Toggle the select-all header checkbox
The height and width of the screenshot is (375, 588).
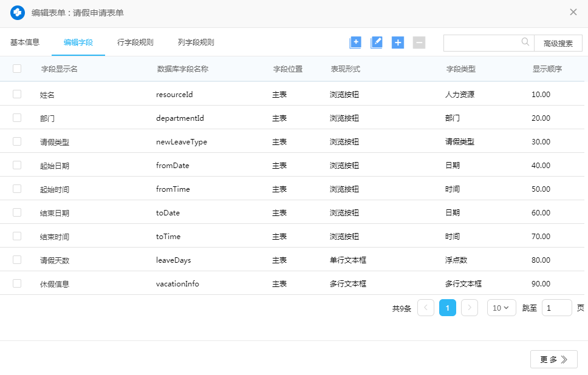pyautogui.click(x=17, y=69)
